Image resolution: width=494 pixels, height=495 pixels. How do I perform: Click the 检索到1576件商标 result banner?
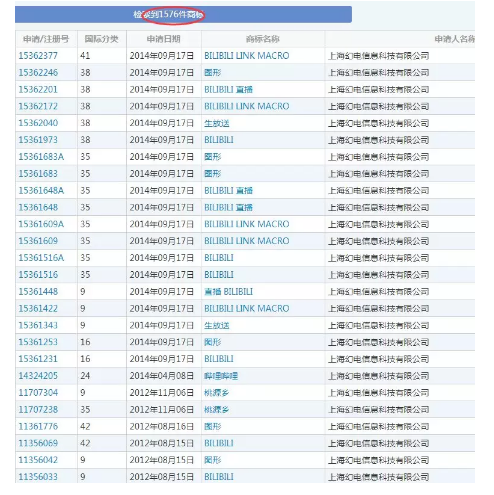pyautogui.click(x=183, y=15)
